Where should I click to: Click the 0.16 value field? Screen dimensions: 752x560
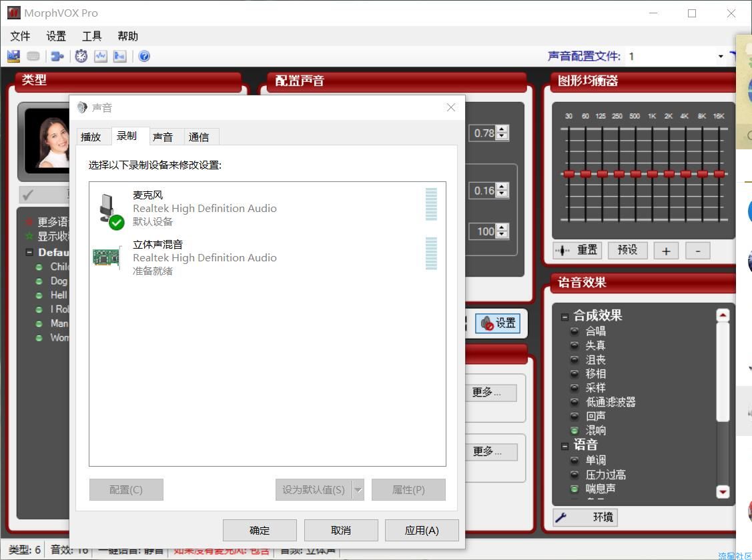coord(483,191)
